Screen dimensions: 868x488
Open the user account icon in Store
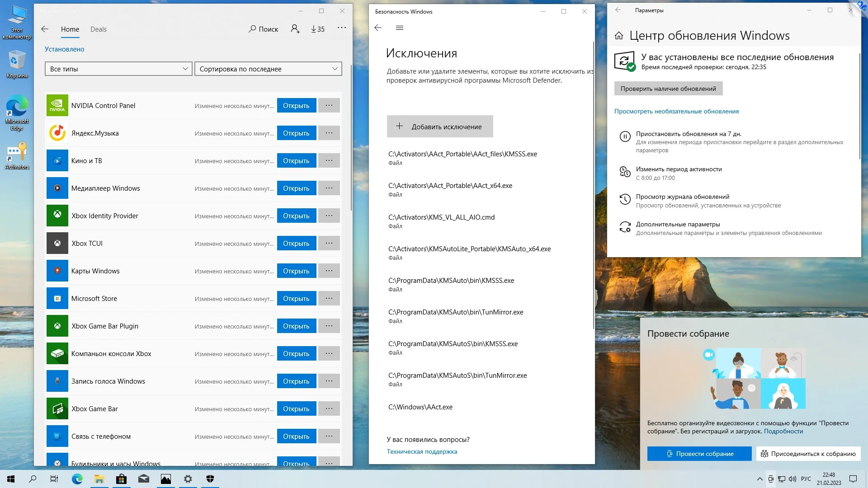(x=295, y=29)
